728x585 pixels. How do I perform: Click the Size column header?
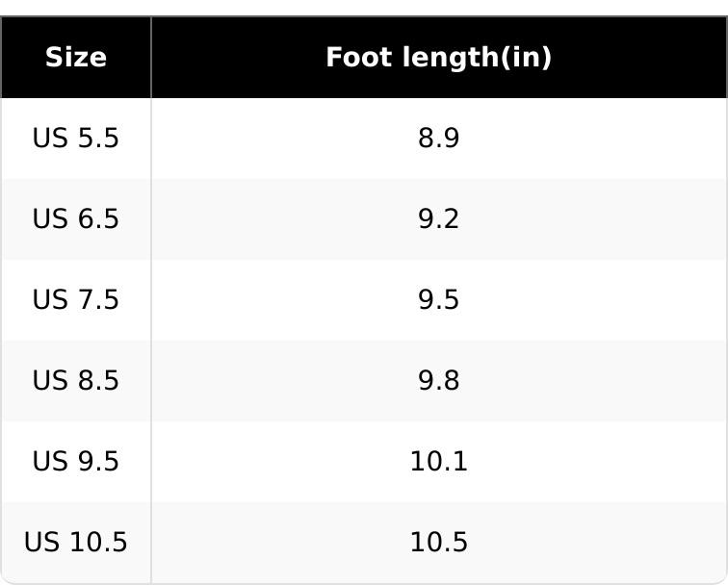[76, 58]
